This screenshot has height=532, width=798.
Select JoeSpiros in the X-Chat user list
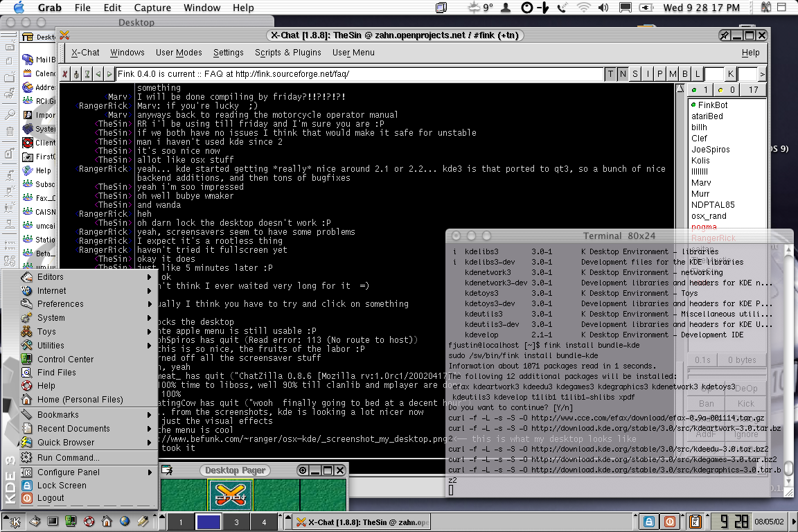click(x=711, y=149)
